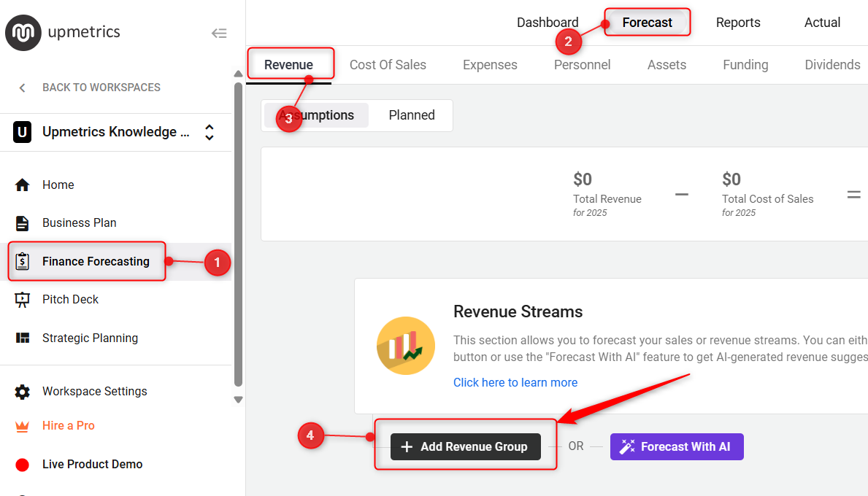Click the Workspace Settings gear icon
868x496 pixels.
click(x=22, y=392)
